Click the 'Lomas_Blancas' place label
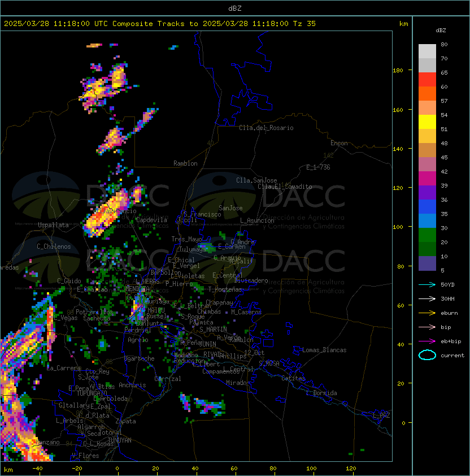The image size is (470, 476). (x=324, y=350)
